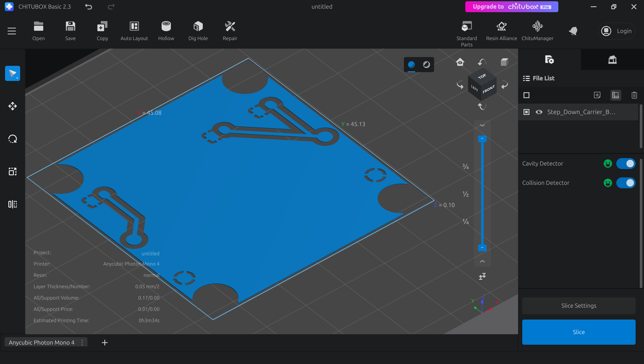Select the Rotate tool in left sidebar
This screenshot has width=644, height=364.
click(13, 139)
